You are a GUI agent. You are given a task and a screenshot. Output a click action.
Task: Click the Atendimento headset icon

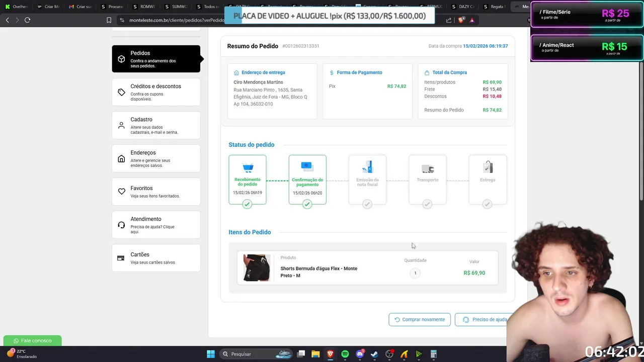pos(121,225)
